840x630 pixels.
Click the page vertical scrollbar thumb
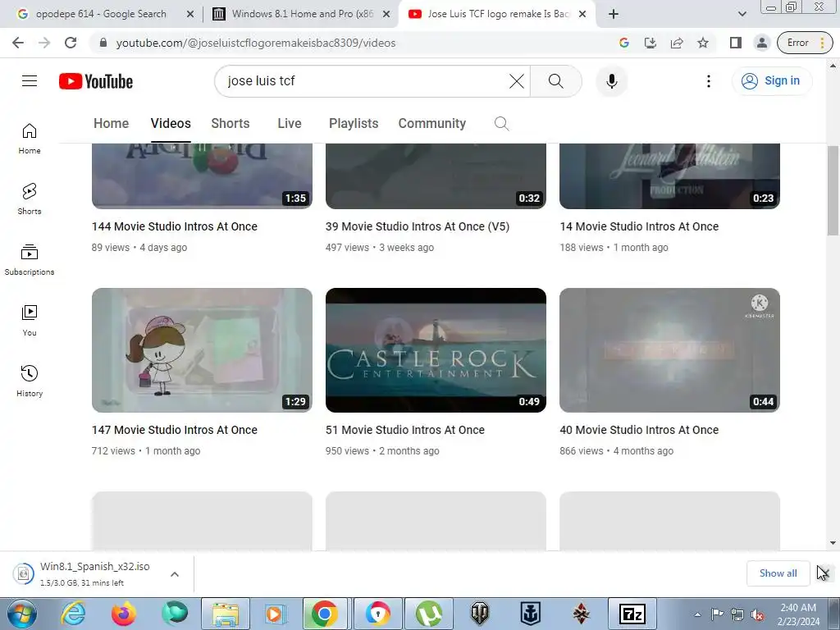coord(833,190)
